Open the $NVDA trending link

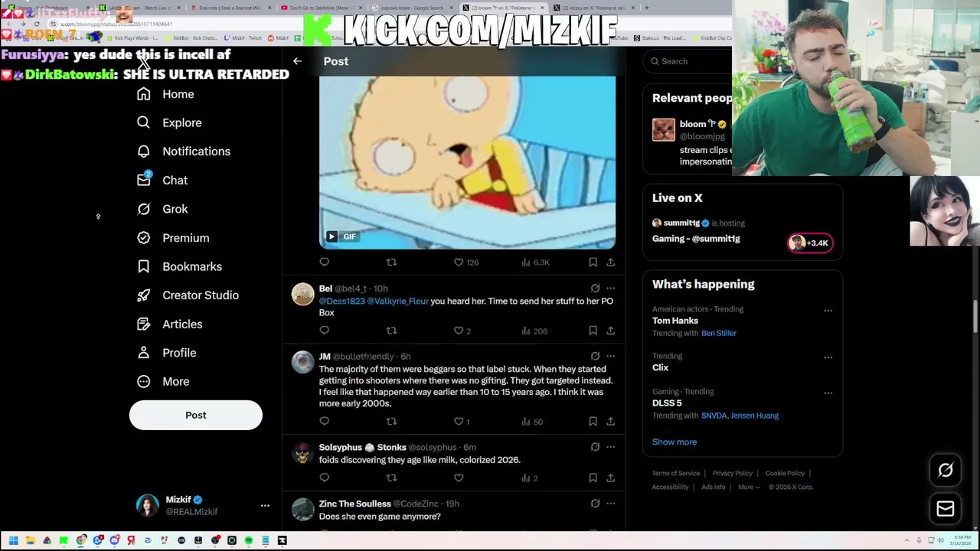pyautogui.click(x=713, y=416)
